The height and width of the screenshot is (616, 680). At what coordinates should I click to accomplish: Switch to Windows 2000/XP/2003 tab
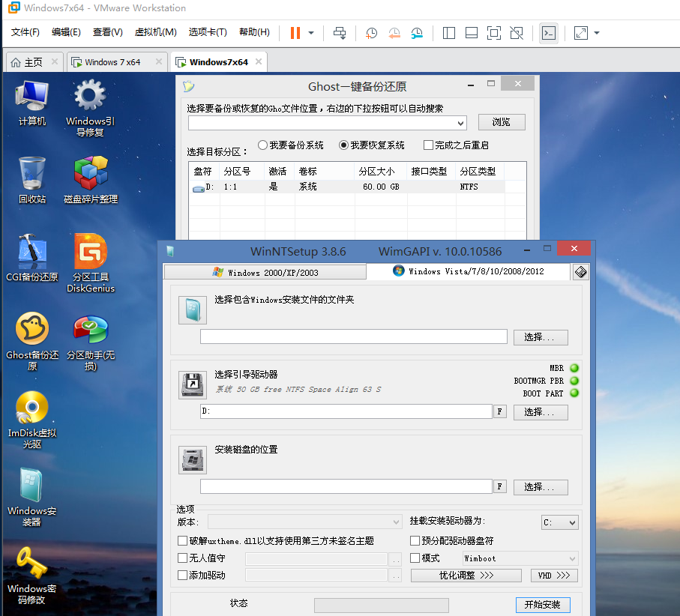(x=265, y=272)
